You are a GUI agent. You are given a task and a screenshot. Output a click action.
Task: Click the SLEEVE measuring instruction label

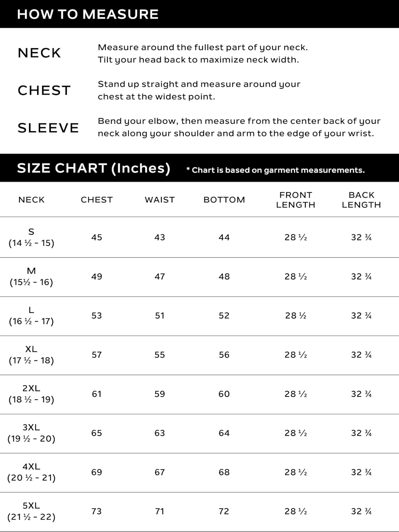(48, 128)
